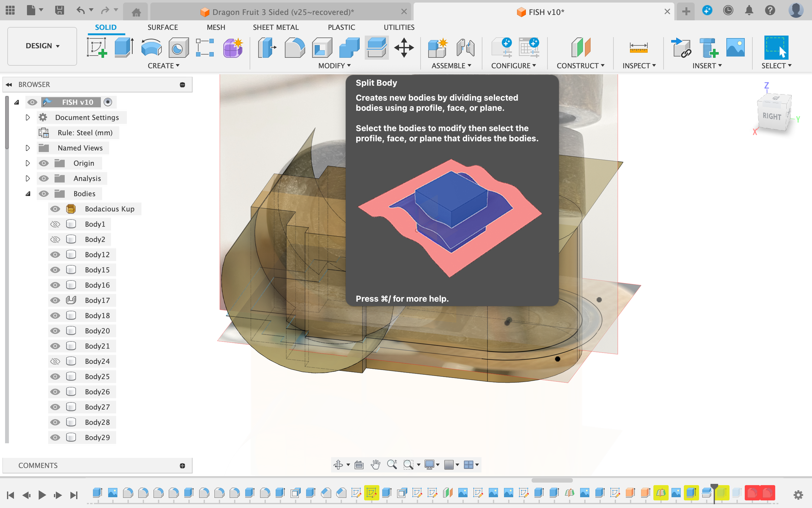Viewport: 812px width, 508px height.
Task: Click the Create Sketch tool icon
Action: [x=97, y=47]
